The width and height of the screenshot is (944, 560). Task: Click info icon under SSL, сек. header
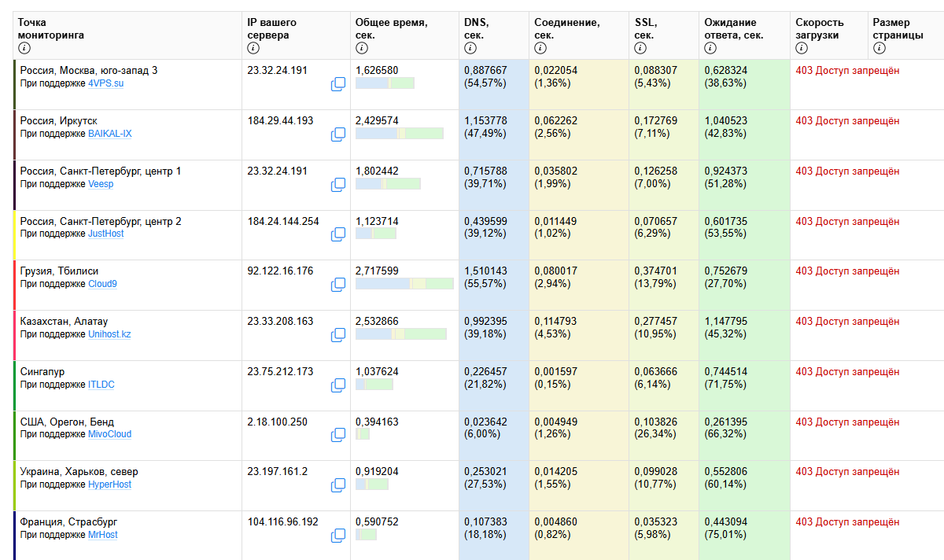pyautogui.click(x=640, y=48)
